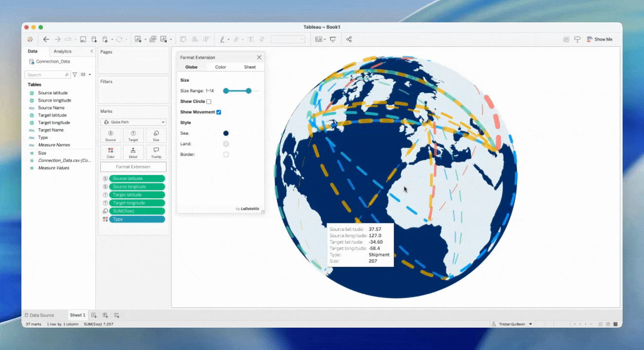
Task: Click the Show Me button
Action: [x=600, y=39]
